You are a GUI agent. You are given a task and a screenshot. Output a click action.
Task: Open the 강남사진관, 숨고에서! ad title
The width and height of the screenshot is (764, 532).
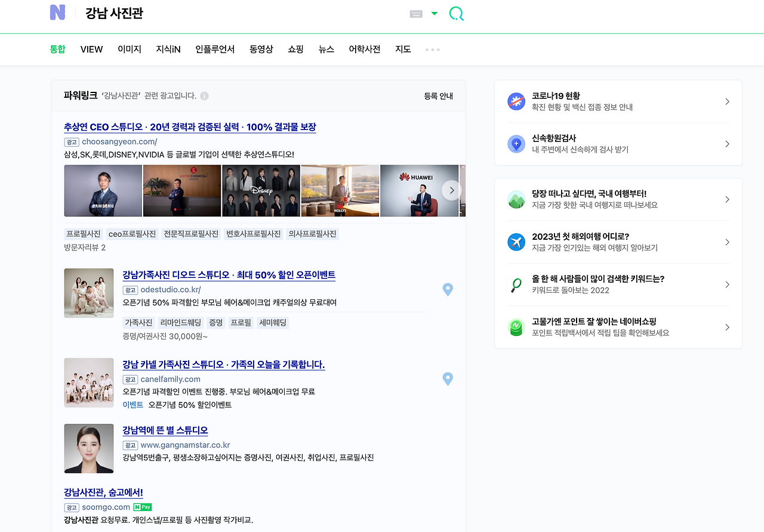pos(103,493)
